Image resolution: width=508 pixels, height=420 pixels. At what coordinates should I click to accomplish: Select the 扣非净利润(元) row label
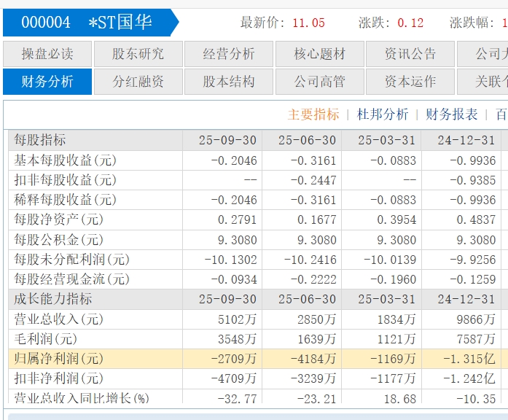pos(58,378)
